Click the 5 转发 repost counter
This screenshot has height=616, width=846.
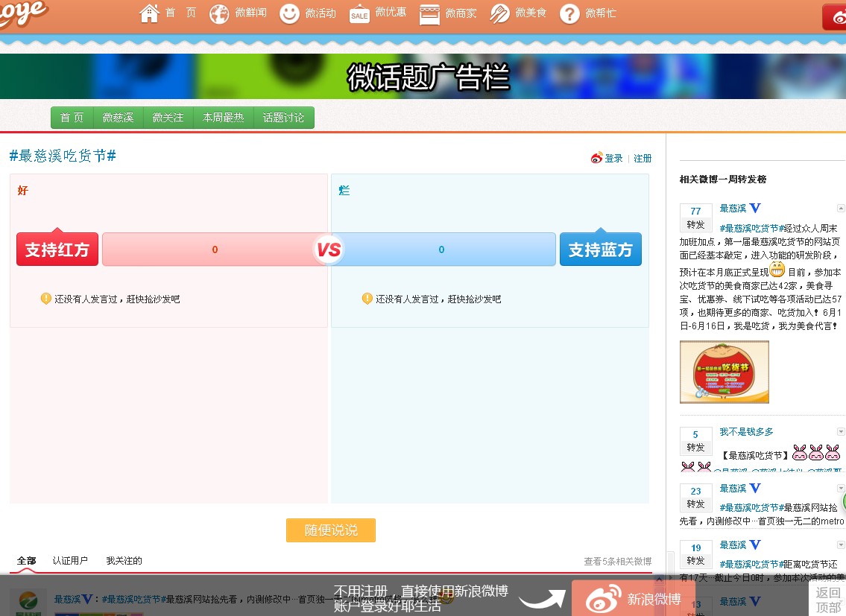pyautogui.click(x=696, y=441)
